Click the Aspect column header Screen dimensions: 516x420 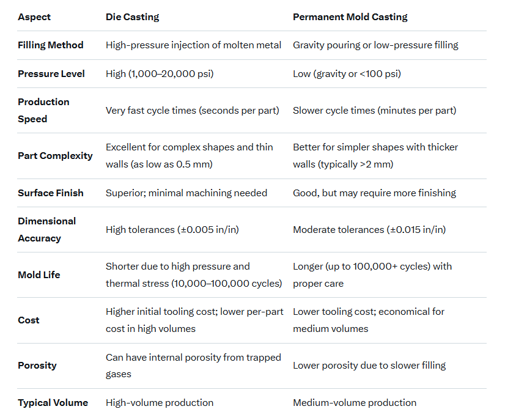pos(34,17)
